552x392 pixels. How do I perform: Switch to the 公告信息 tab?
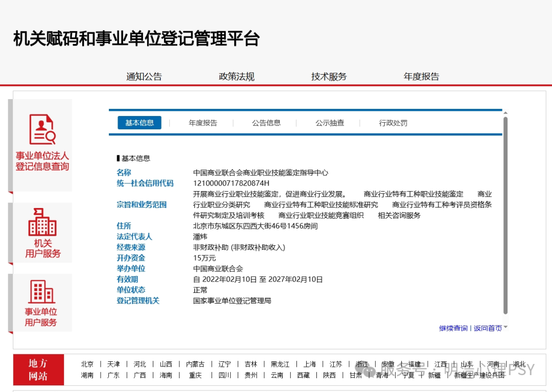tap(266, 123)
